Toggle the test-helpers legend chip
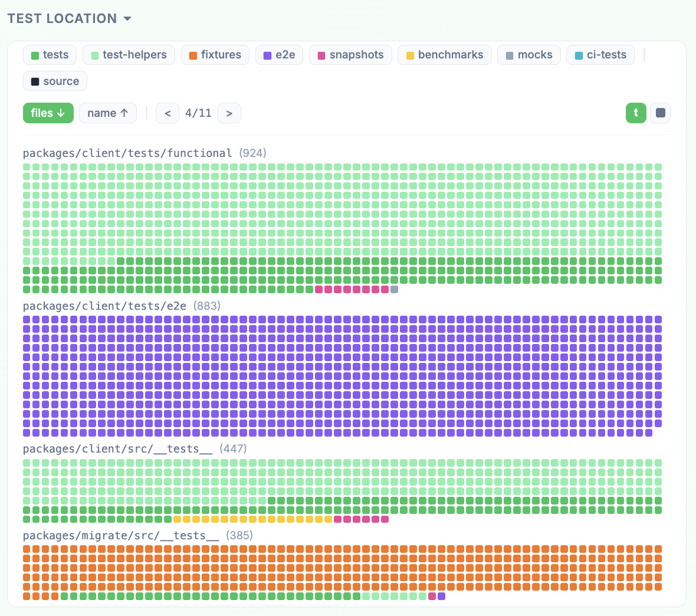Screen dimensions: 696x616 pyautogui.click(x=129, y=55)
